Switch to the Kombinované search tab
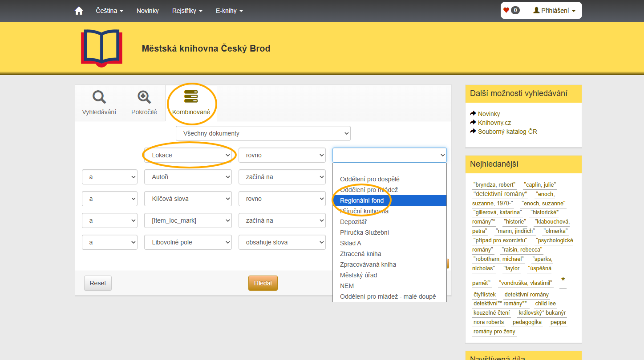The height and width of the screenshot is (360, 644). pos(191,103)
